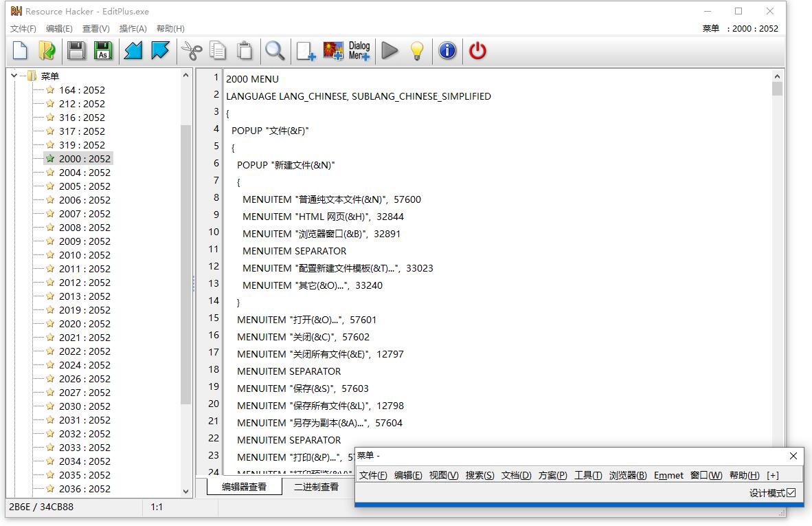Image resolution: width=812 pixels, height=526 pixels.
Task: Click the Dialog Menu insert icon
Action: [x=359, y=52]
